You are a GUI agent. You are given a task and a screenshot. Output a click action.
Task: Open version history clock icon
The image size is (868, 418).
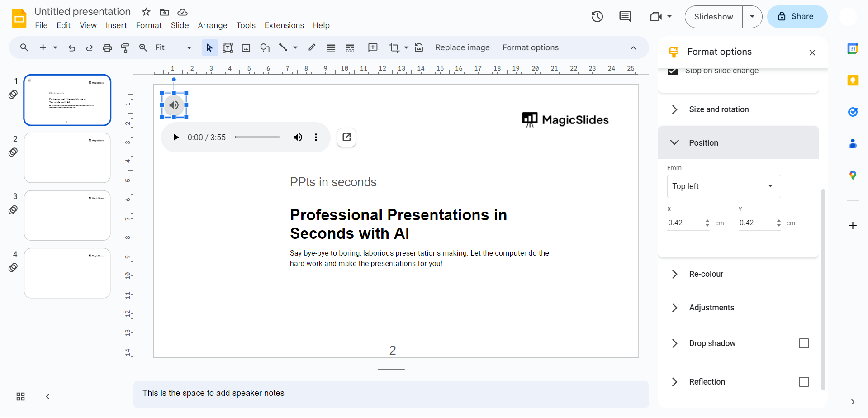click(597, 17)
